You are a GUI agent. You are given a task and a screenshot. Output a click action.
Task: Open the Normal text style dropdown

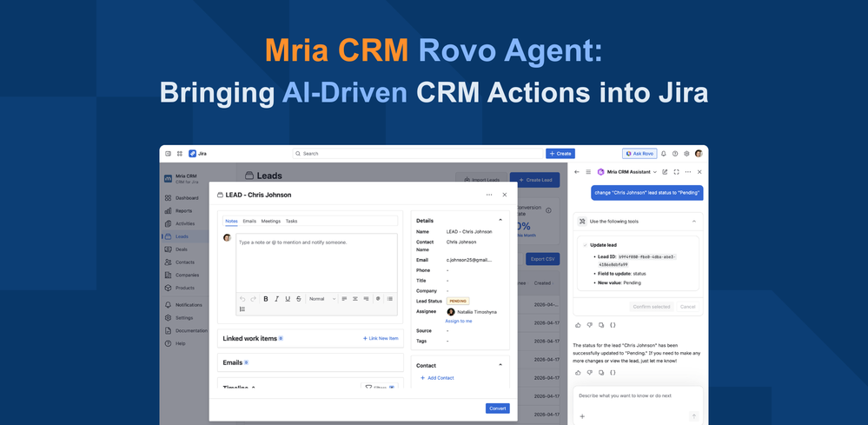point(322,299)
